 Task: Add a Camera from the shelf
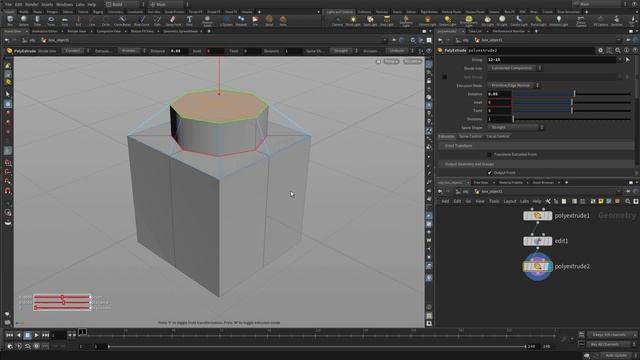337,20
